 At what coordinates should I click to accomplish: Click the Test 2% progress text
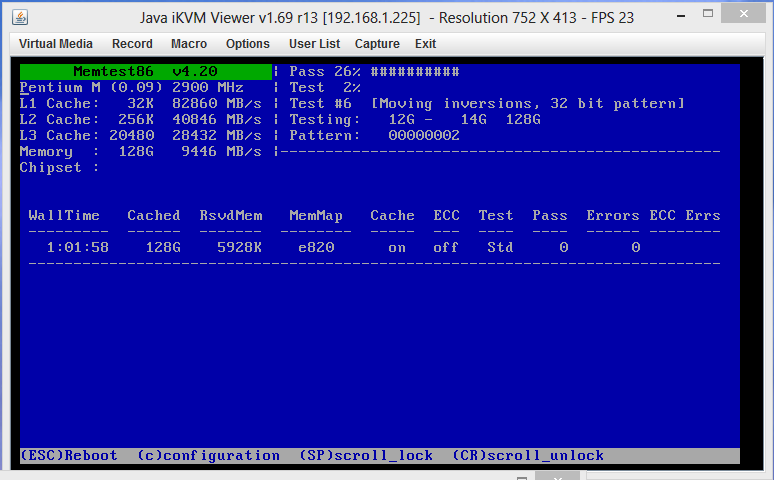coord(325,88)
